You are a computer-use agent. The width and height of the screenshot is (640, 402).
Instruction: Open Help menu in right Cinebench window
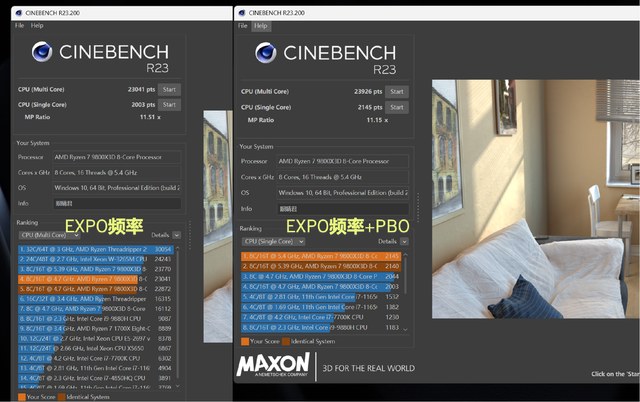coord(260,26)
